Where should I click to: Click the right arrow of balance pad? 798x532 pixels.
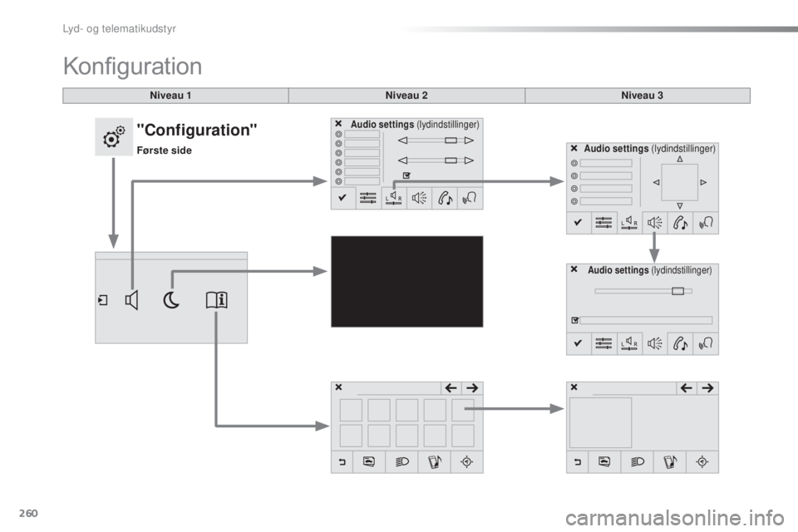pos(703,181)
